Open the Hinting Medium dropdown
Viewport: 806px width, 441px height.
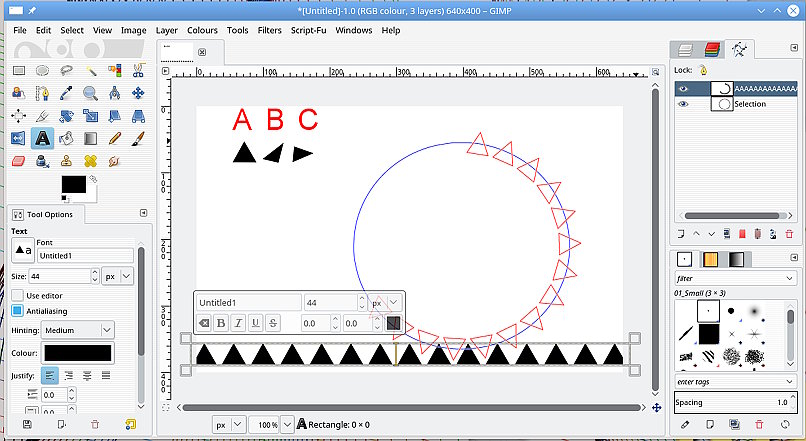pyautogui.click(x=78, y=330)
